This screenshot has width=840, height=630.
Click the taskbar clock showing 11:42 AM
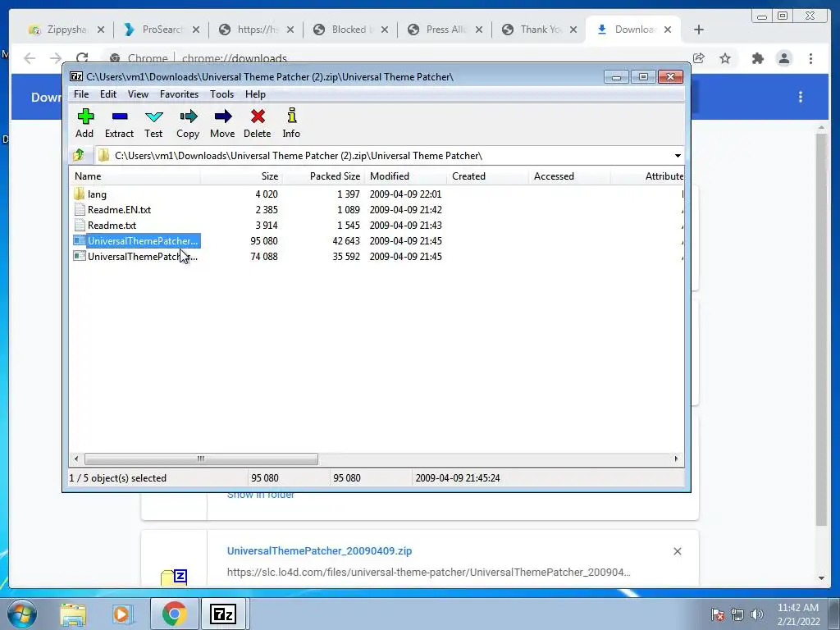pyautogui.click(x=798, y=614)
